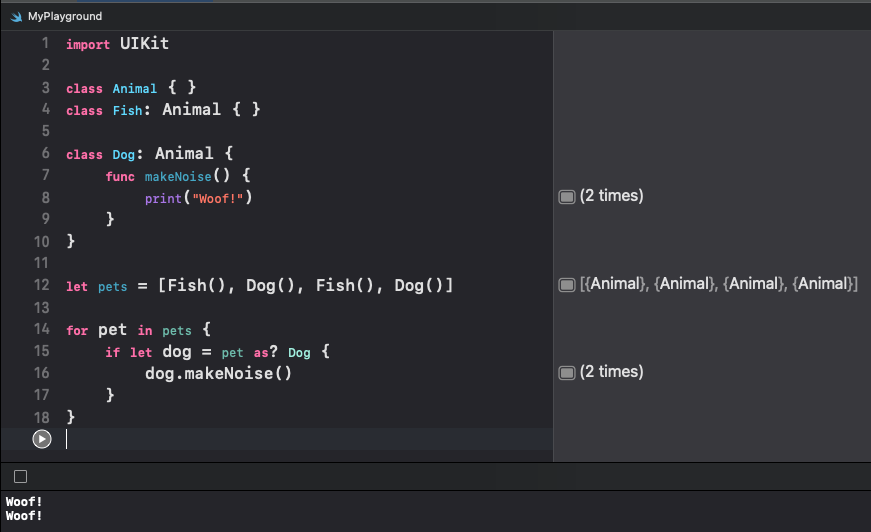Screen dimensions: 871x532
Task: Click 'func makeNoise() {' declaration
Action: (x=178, y=176)
